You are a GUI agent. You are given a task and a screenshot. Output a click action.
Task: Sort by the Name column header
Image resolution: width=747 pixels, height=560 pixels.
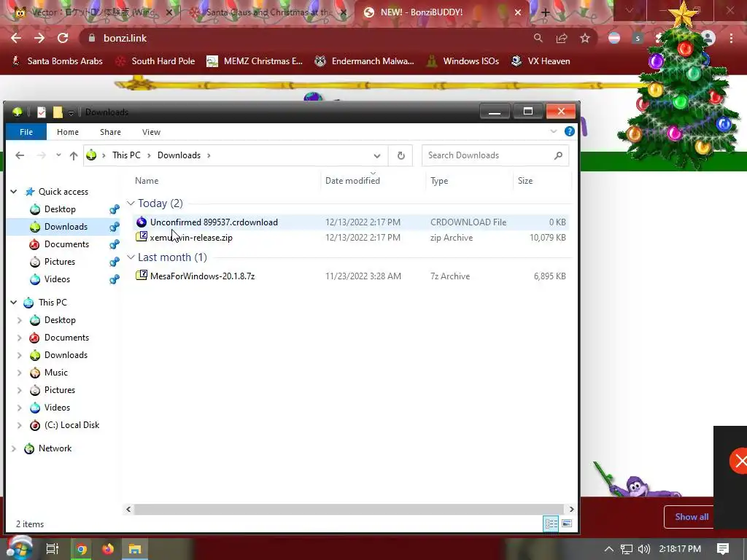click(146, 181)
